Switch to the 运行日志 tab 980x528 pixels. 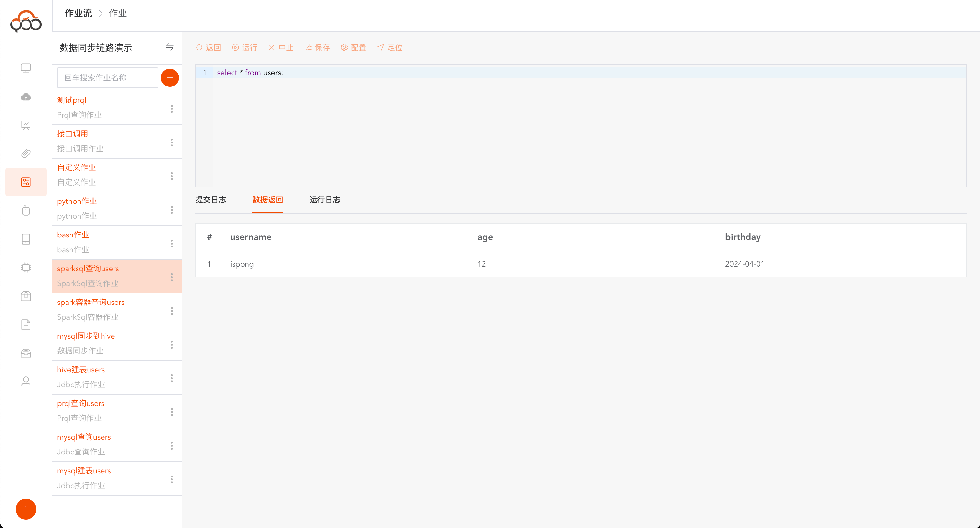[325, 200]
